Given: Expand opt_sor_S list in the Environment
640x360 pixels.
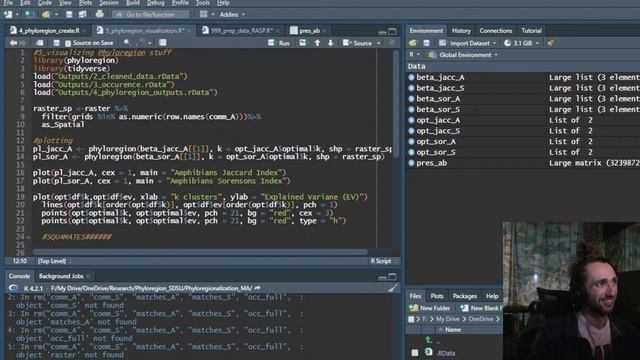Looking at the screenshot, I should click(x=411, y=152).
